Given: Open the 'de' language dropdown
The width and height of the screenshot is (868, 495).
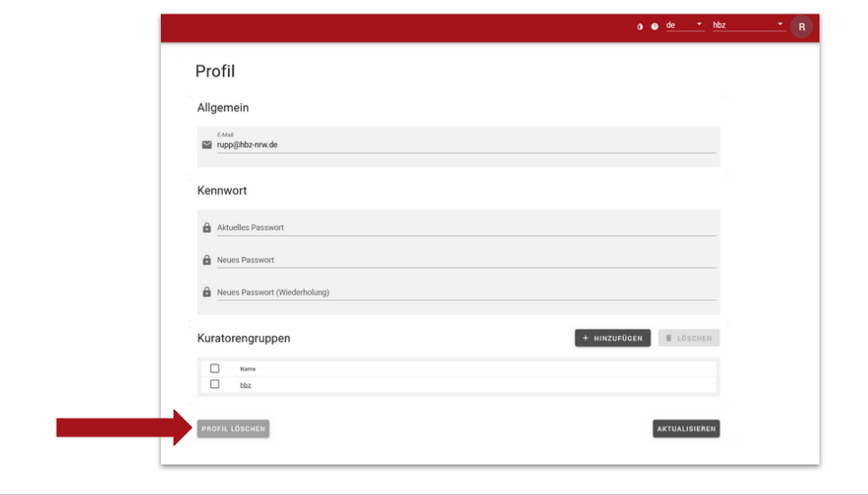Looking at the screenshot, I should pyautogui.click(x=685, y=25).
